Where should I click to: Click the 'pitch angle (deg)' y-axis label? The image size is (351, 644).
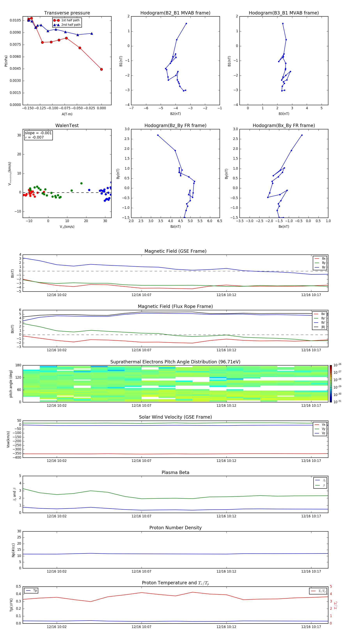(x=11, y=384)
